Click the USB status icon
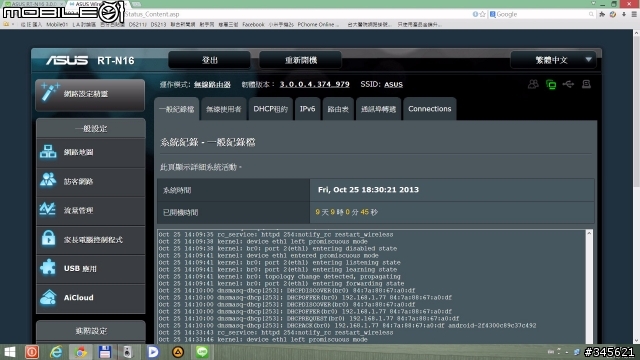 [568, 84]
